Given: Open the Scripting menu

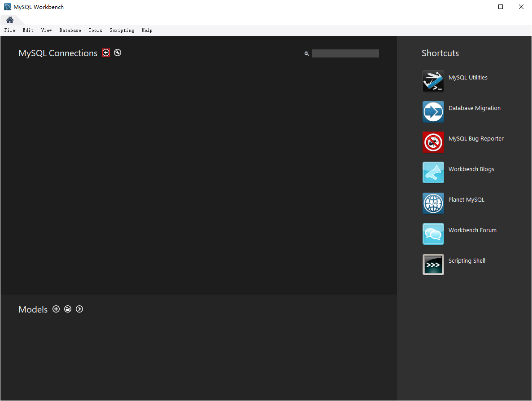Looking at the screenshot, I should coord(122,30).
